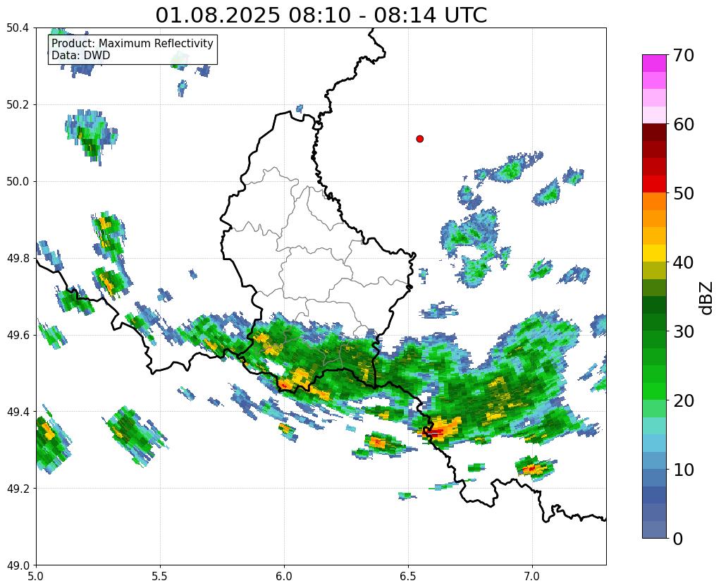721x588 pixels.
Task: Click the latitude tick label 50.4
Action: [x=18, y=28]
